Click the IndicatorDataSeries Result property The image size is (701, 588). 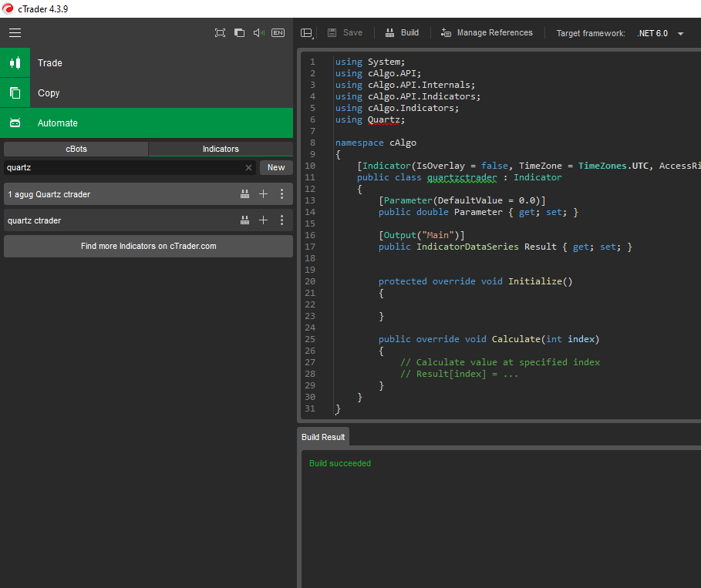(505, 247)
